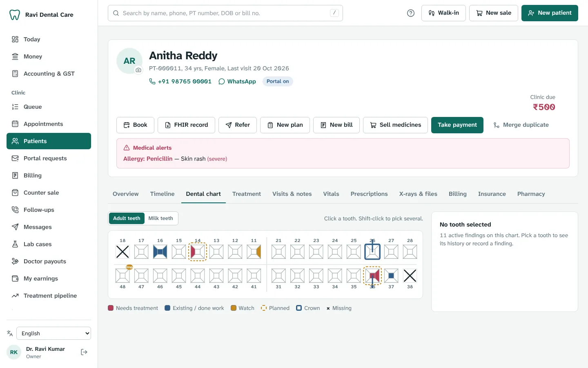Sign out using the logout icon
The image size is (588, 368).
pyautogui.click(x=84, y=352)
